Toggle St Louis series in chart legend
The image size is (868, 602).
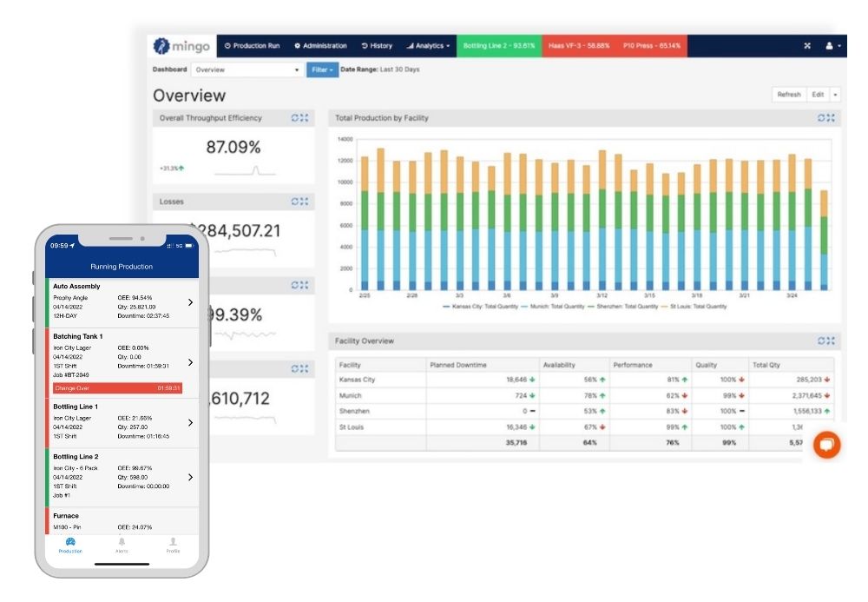point(694,307)
